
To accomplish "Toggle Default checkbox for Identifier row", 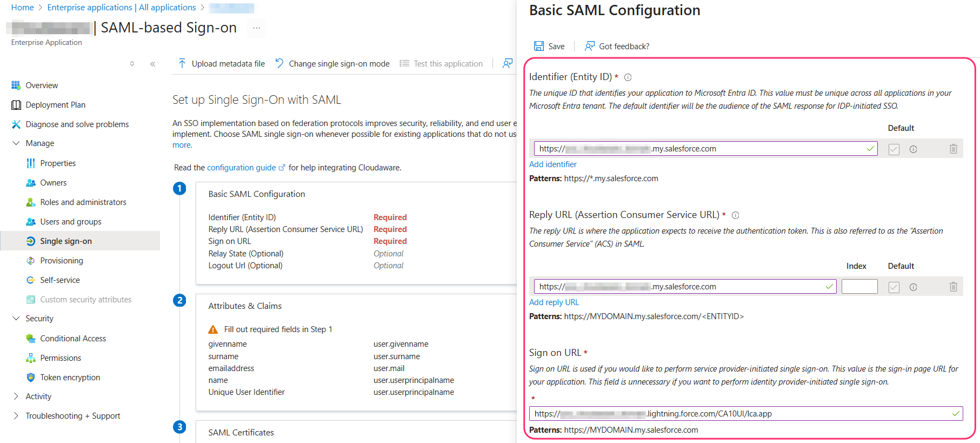I will [894, 149].
